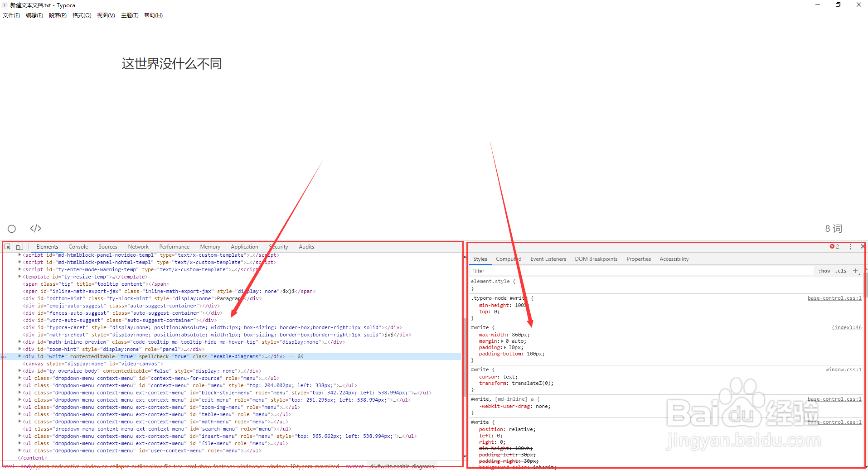This screenshot has height=470, width=868.
Task: Click the element.style rule block
Action: [666, 285]
